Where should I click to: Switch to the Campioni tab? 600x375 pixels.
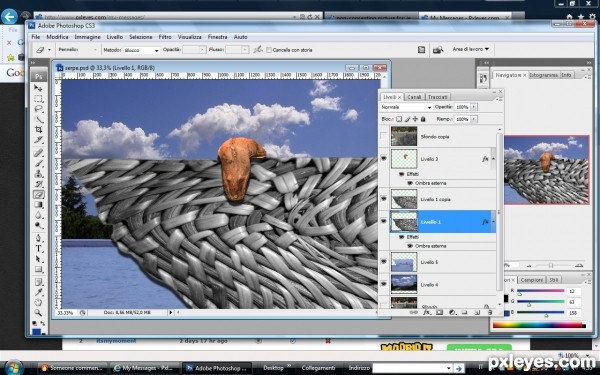(x=532, y=280)
